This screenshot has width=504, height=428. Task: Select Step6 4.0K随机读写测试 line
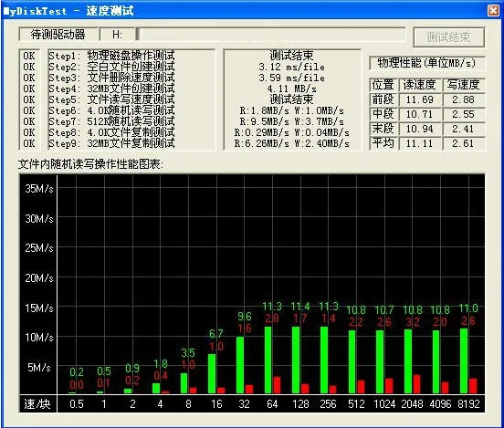pos(111,110)
